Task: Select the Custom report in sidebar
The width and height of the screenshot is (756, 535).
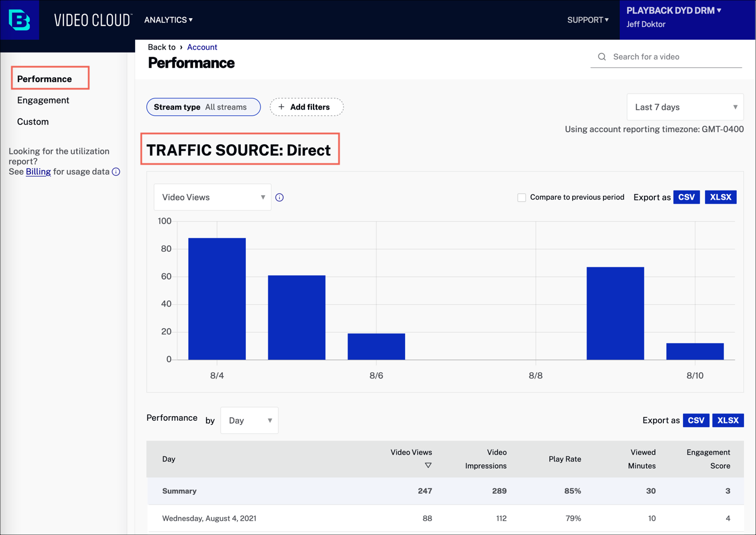Action: 33,122
